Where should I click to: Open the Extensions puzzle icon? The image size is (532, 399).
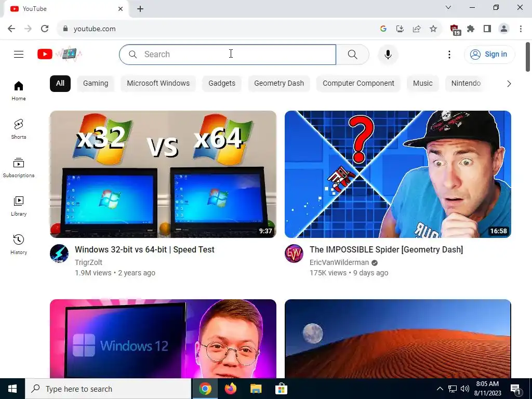click(x=471, y=29)
